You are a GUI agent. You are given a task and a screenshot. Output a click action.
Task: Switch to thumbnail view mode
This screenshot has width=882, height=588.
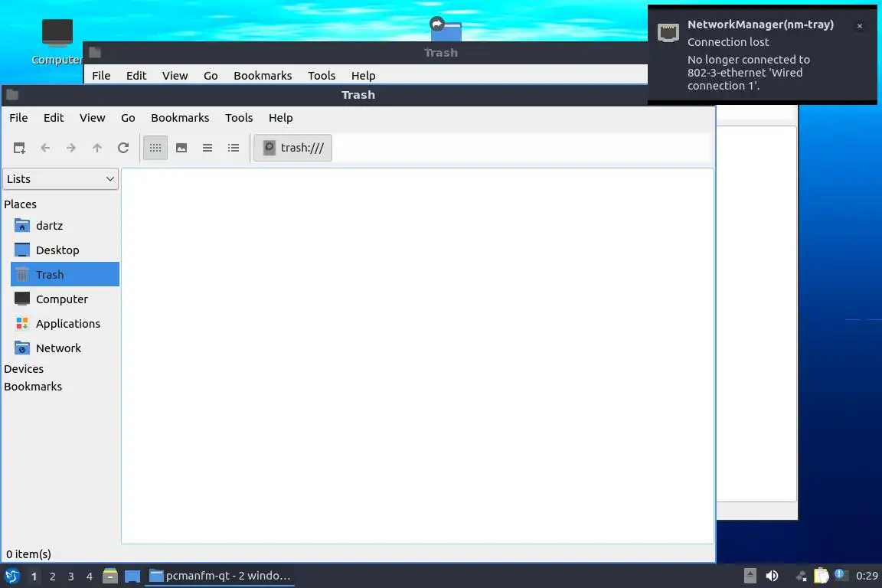[181, 148]
